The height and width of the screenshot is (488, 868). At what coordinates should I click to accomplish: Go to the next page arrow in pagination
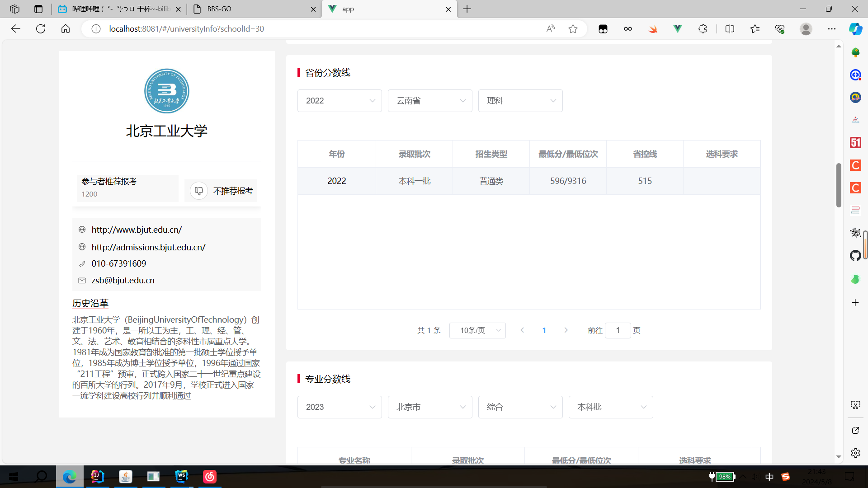[x=566, y=330]
